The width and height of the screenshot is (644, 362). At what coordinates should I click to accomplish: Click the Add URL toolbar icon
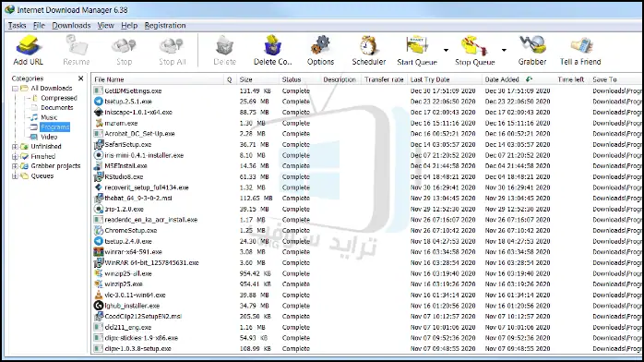tap(28, 45)
